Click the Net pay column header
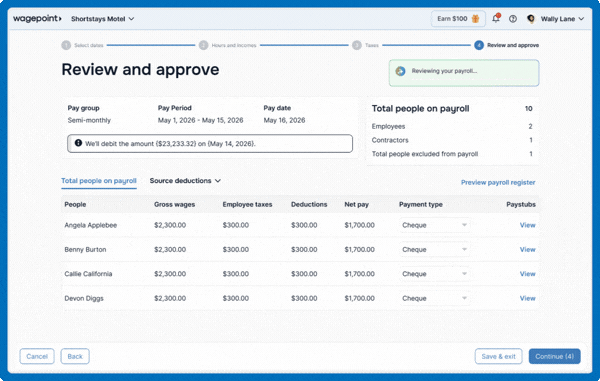 [356, 204]
